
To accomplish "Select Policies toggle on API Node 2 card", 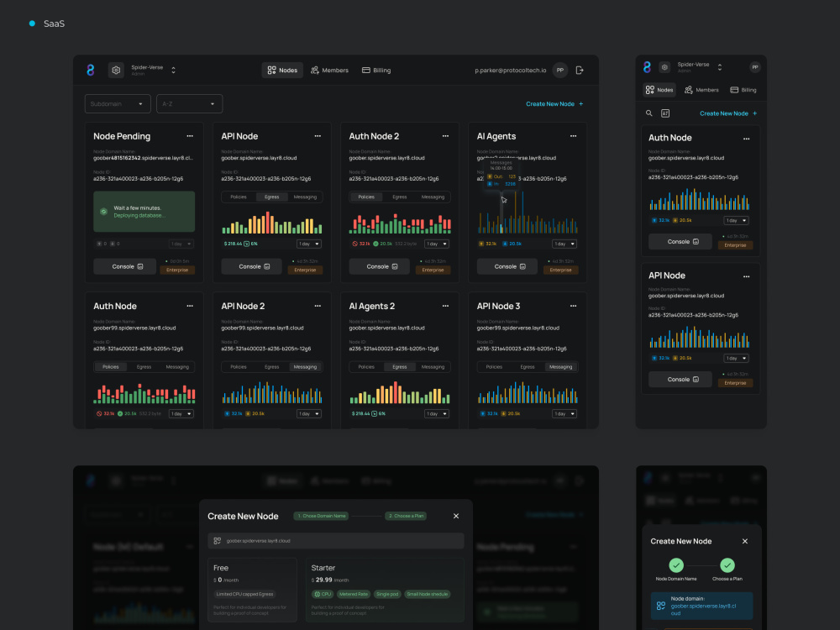I will 239,367.
